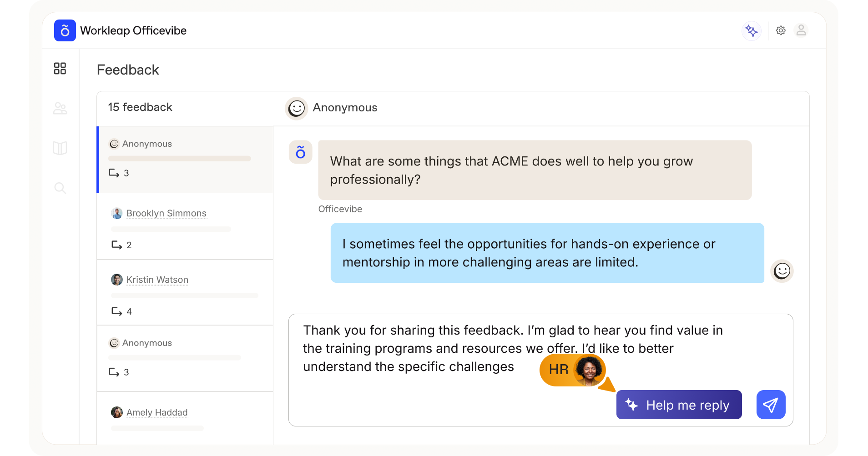Click the reply count icon under Kristin Watson
Screen dimensions: 868x456
pyautogui.click(x=117, y=311)
